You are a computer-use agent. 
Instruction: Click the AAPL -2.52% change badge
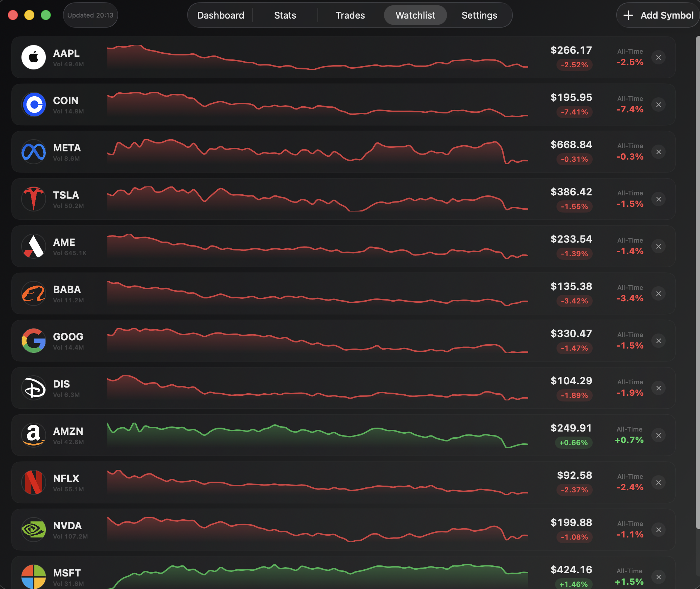[574, 65]
